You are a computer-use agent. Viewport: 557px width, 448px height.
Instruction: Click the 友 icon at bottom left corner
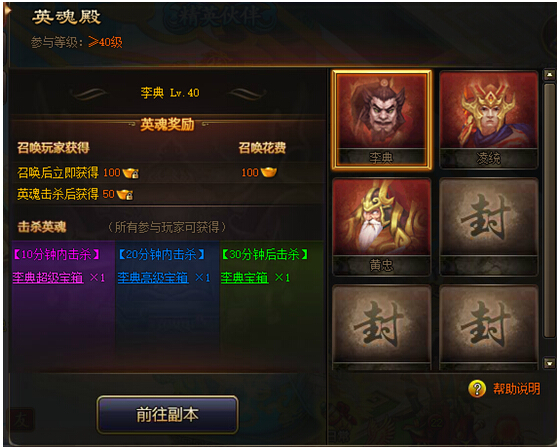pos(21,420)
